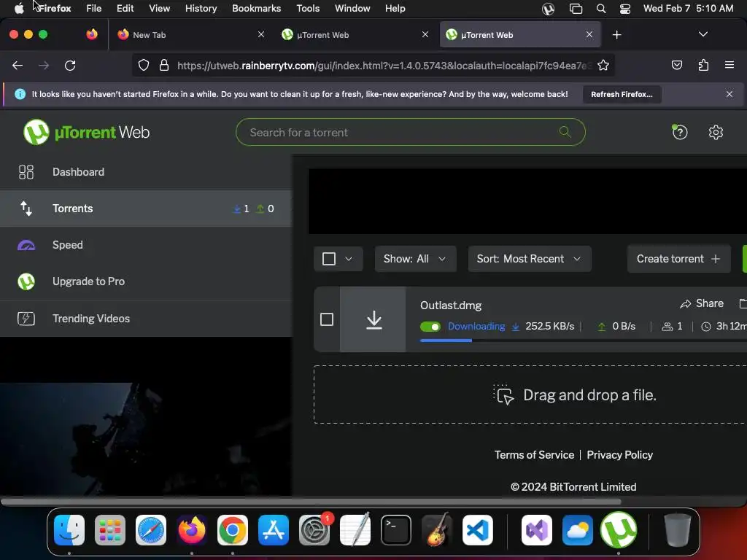The width and height of the screenshot is (747, 560).
Task: Open the Bookmarks menu
Action: click(x=256, y=9)
